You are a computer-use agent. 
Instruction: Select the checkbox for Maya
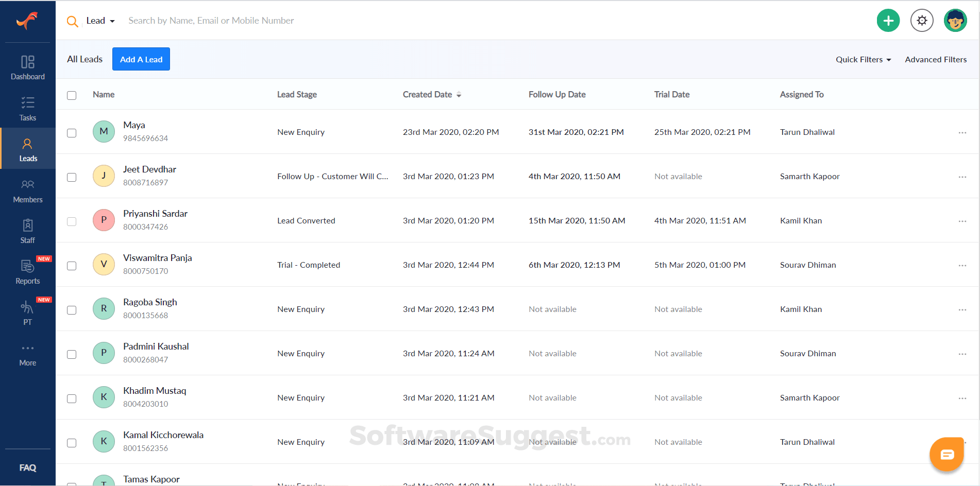72,133
